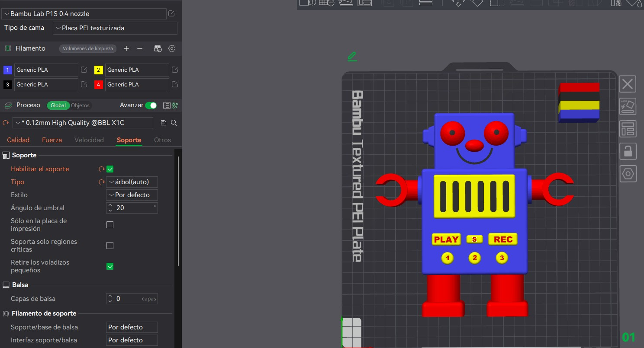Search the process settings
The width and height of the screenshot is (644, 348).
(x=174, y=123)
